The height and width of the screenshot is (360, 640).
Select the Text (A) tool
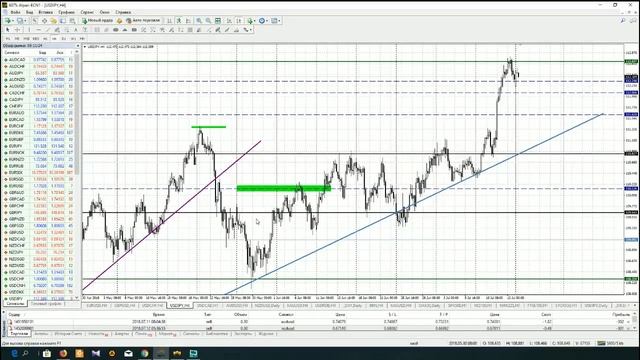tap(76, 30)
